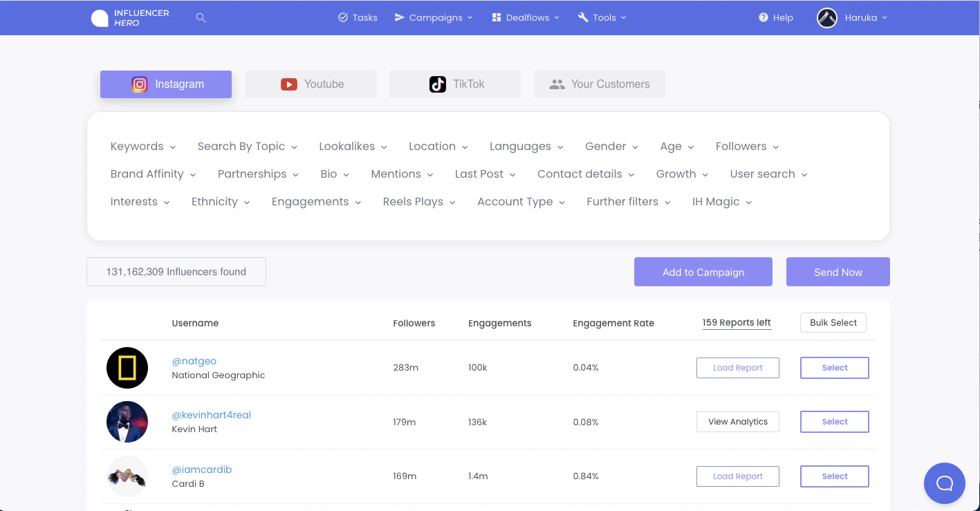Screen dimensions: 980x511
Task: Click the Add to Campaign button
Action: coord(703,272)
